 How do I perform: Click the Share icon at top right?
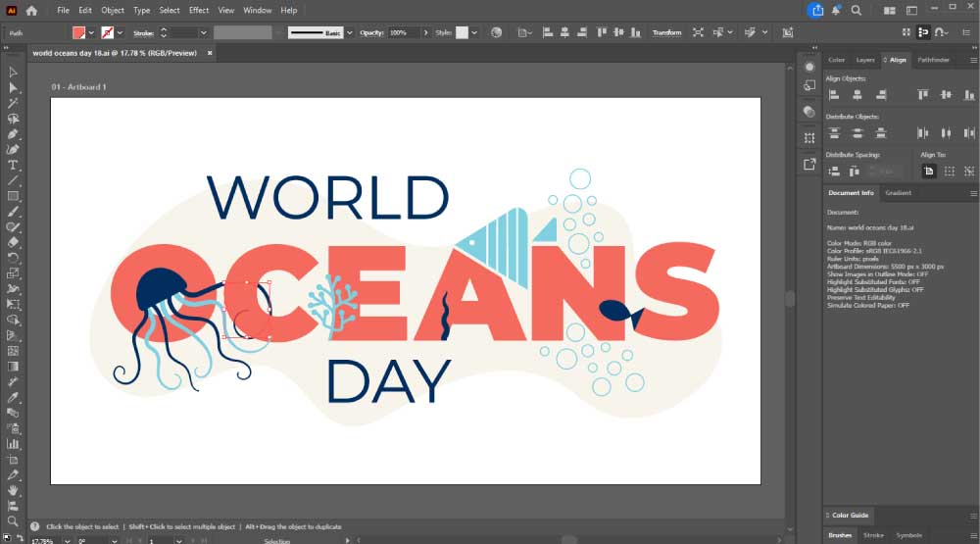[x=816, y=10]
